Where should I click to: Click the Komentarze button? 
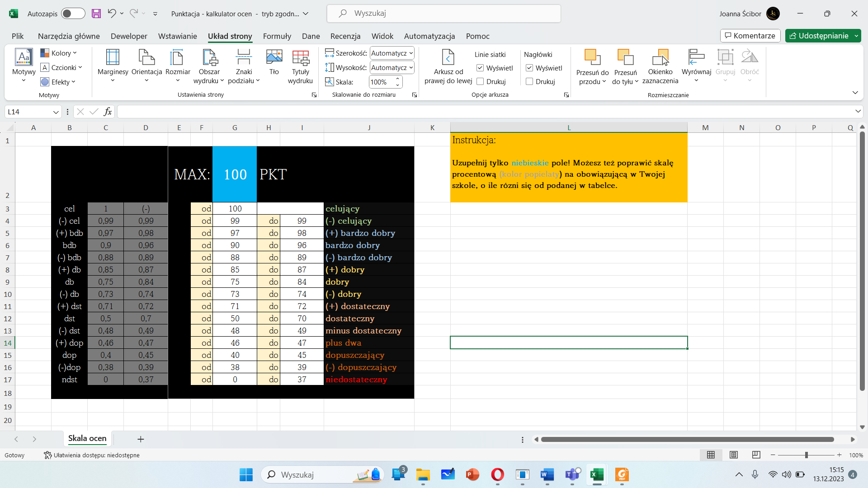(x=750, y=36)
